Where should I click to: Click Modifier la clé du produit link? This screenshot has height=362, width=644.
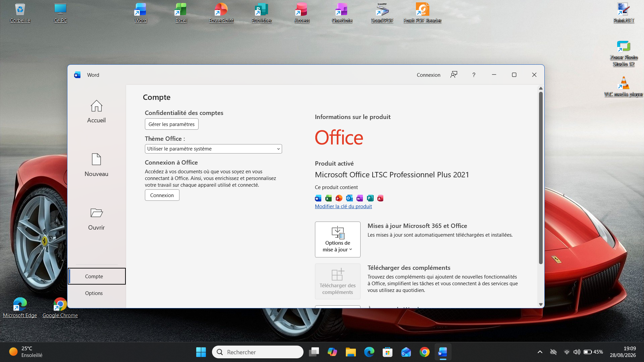[343, 206]
